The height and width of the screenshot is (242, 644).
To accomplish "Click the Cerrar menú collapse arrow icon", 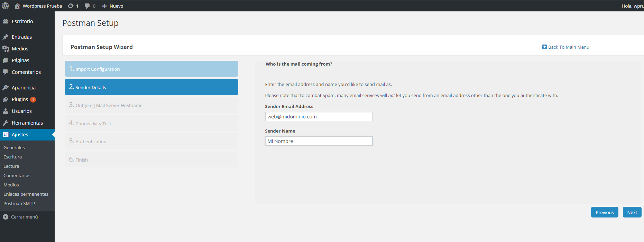I will 6,217.
